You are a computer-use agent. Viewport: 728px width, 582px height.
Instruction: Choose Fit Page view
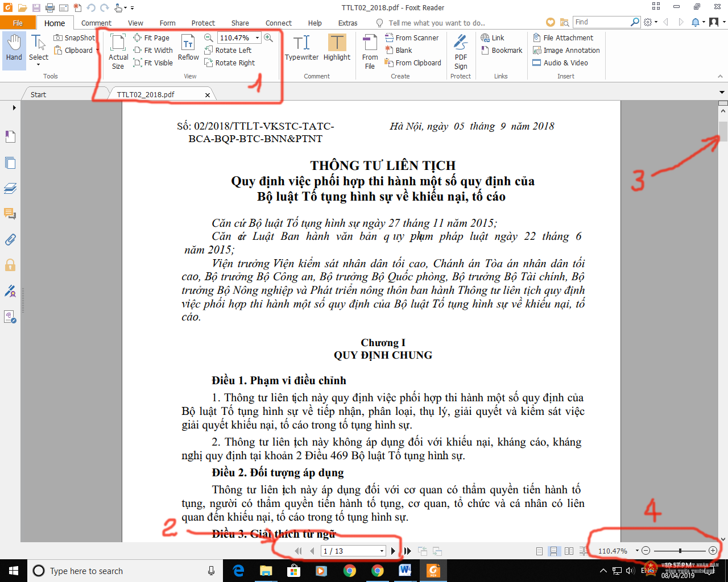[x=152, y=38]
